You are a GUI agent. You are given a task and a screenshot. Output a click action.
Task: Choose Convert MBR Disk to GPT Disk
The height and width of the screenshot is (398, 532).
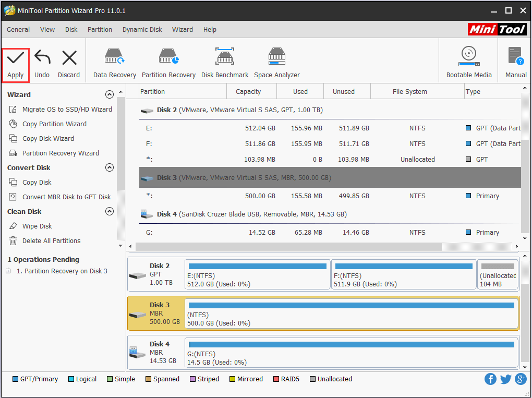pyautogui.click(x=67, y=197)
